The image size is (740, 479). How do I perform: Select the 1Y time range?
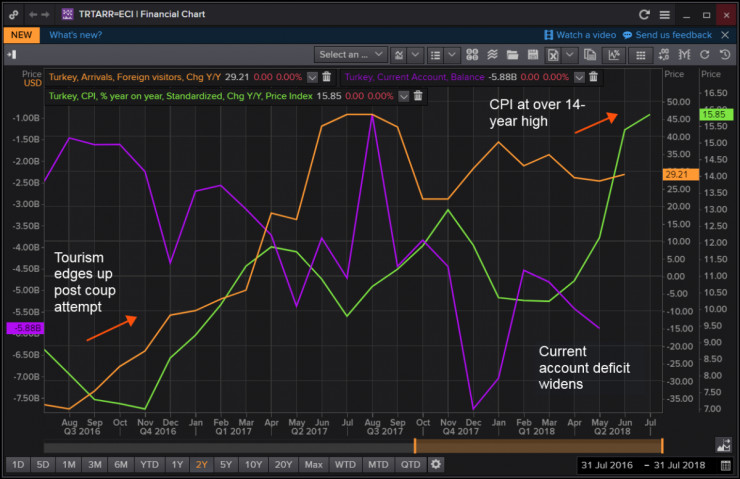coord(176,465)
